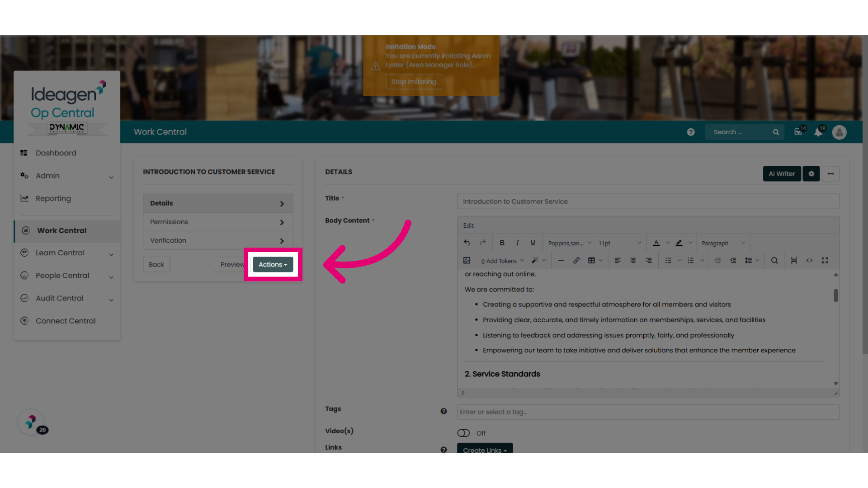Click the Preview button
The width and height of the screenshot is (868, 488).
[232, 264]
